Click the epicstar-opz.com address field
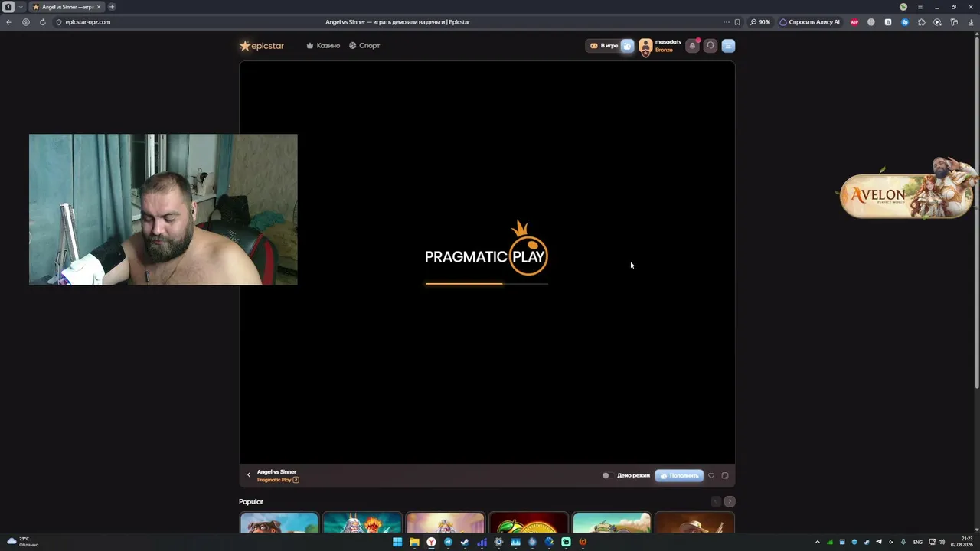Image resolution: width=980 pixels, height=551 pixels. coord(88,22)
